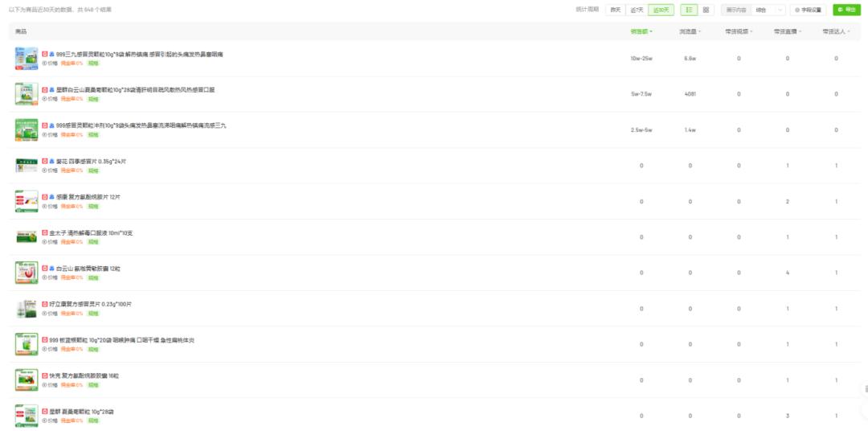This screenshot has height=431, width=868.
Task: Open product 星群白云山夏桑菊颗粒10g*28袋 title link
Action: click(135, 90)
